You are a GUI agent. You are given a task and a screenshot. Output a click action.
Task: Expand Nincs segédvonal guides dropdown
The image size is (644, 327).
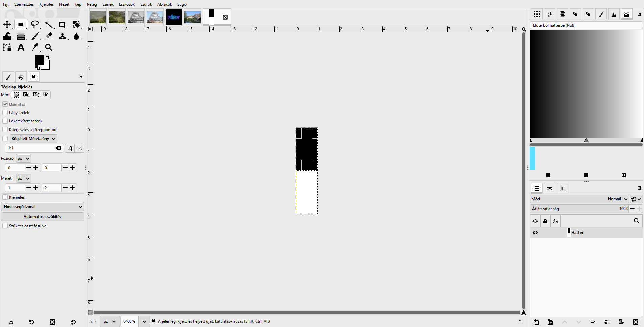pyautogui.click(x=43, y=207)
